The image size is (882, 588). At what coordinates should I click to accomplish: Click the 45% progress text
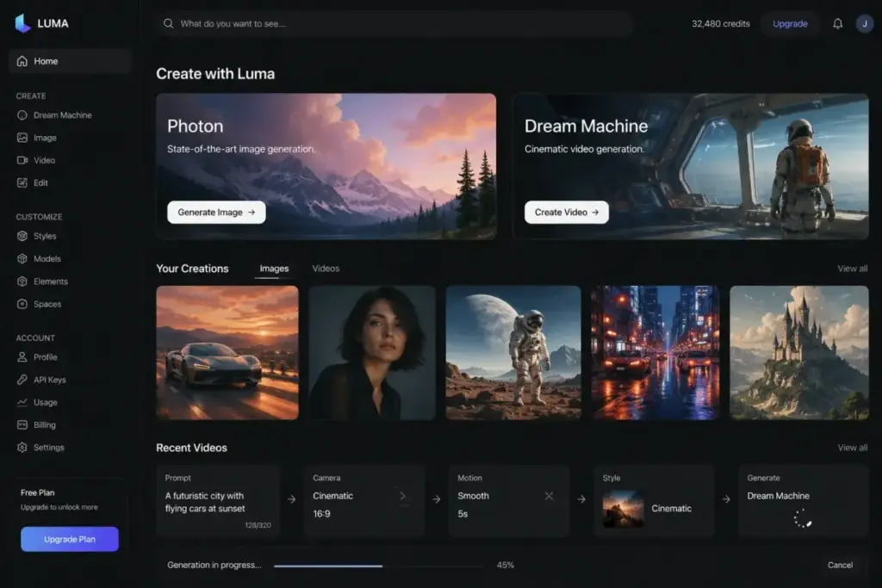(x=505, y=565)
